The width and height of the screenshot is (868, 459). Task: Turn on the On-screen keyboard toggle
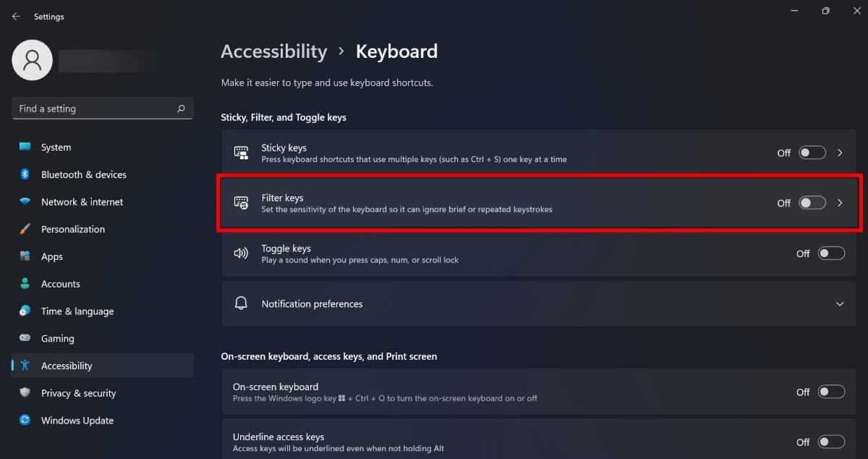[831, 392]
